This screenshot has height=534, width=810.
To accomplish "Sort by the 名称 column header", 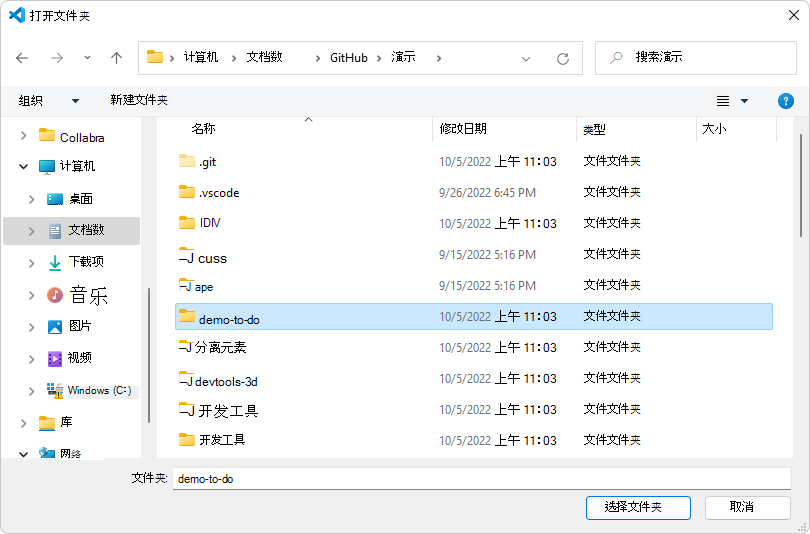I will point(203,129).
